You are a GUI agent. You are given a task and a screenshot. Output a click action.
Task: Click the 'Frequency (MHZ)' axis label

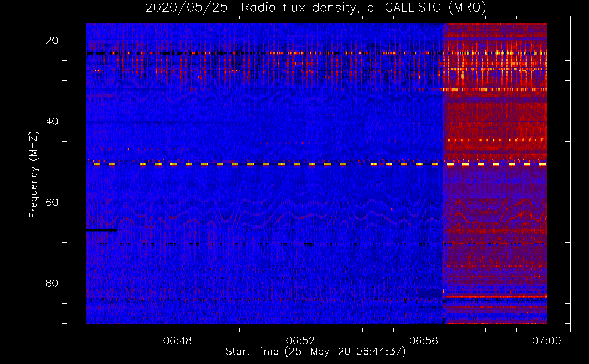click(x=33, y=175)
